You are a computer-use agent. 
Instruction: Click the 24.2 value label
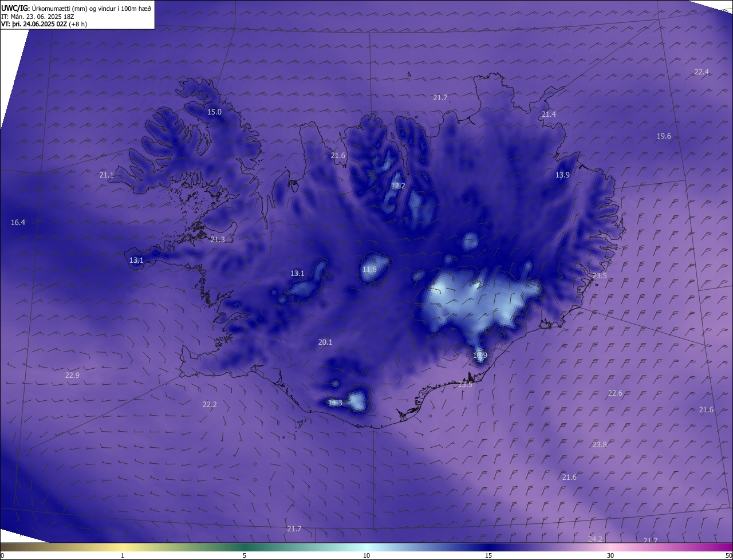coord(595,539)
